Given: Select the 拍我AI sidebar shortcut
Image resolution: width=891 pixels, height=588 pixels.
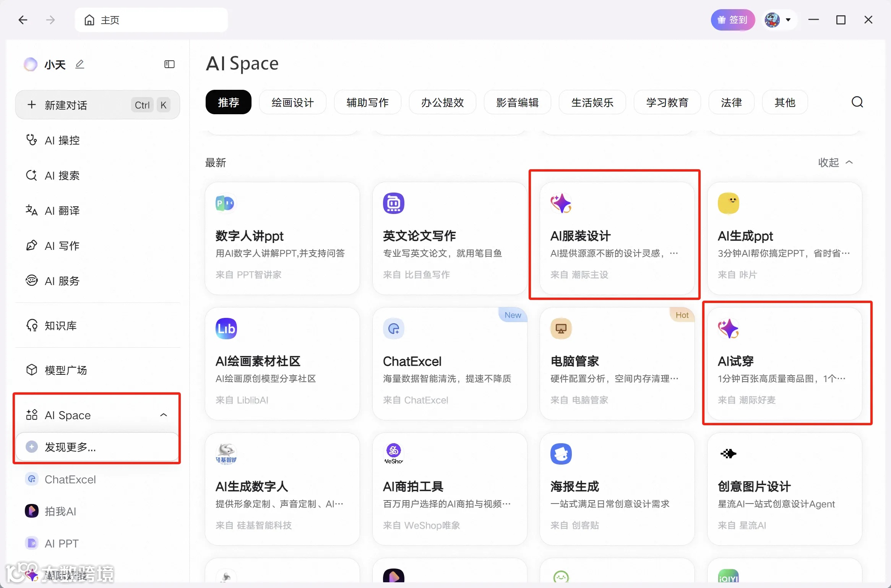Looking at the screenshot, I should 60,511.
